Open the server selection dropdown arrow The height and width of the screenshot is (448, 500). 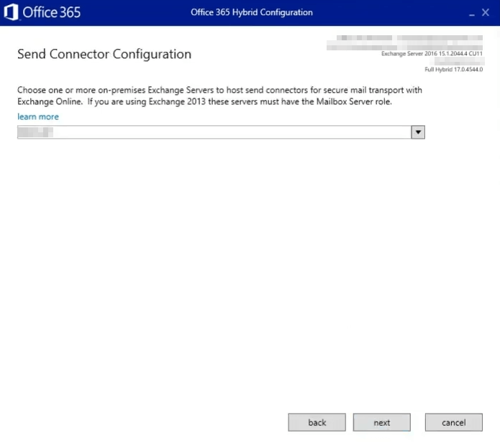click(x=418, y=132)
